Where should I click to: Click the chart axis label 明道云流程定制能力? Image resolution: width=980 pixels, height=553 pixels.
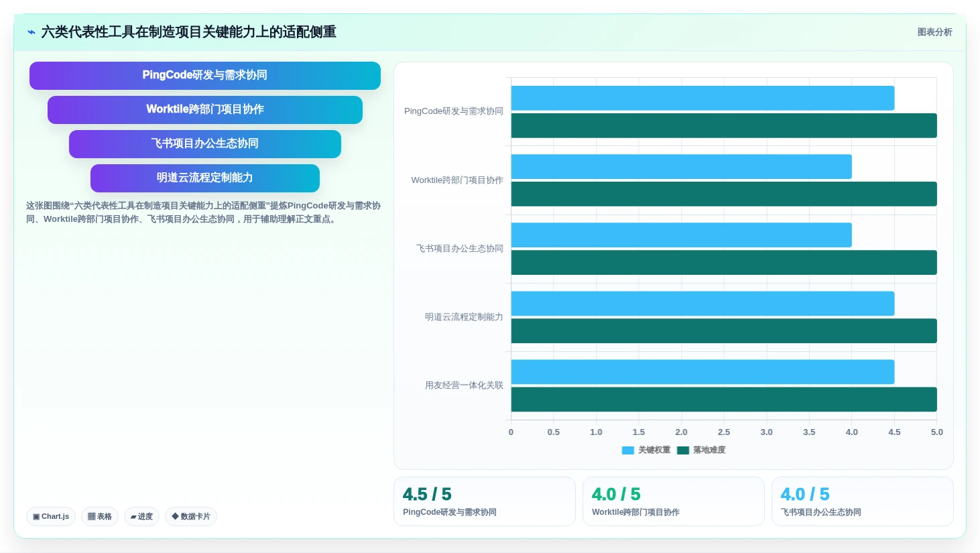464,317
